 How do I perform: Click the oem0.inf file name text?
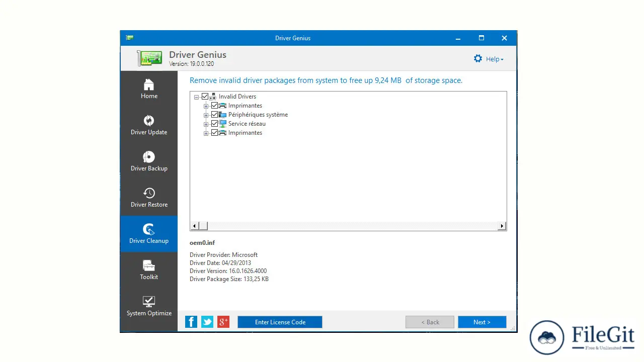202,243
